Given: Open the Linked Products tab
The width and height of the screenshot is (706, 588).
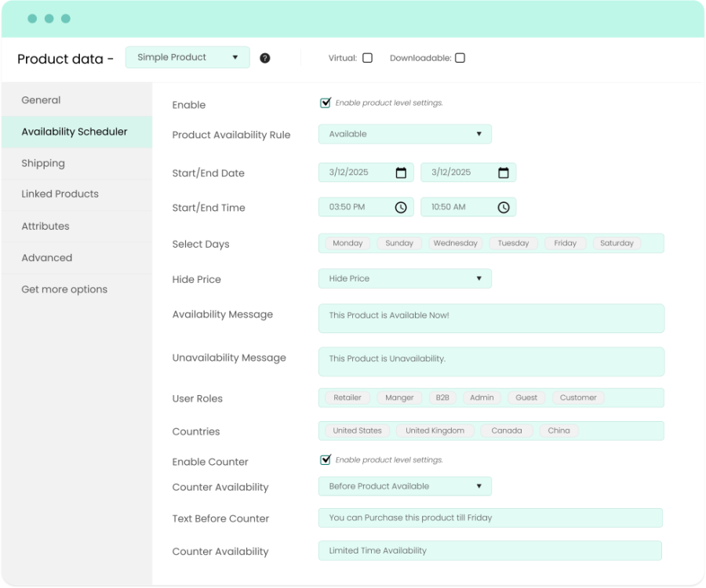Looking at the screenshot, I should click(60, 194).
